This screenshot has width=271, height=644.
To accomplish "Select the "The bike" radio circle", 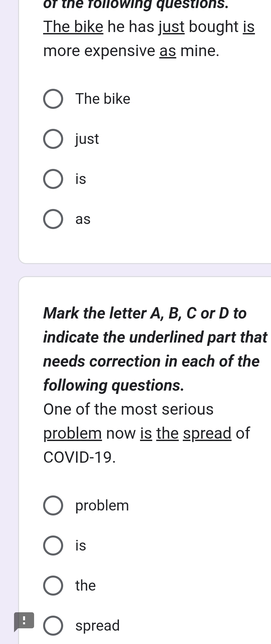I will pyautogui.click(x=53, y=99).
